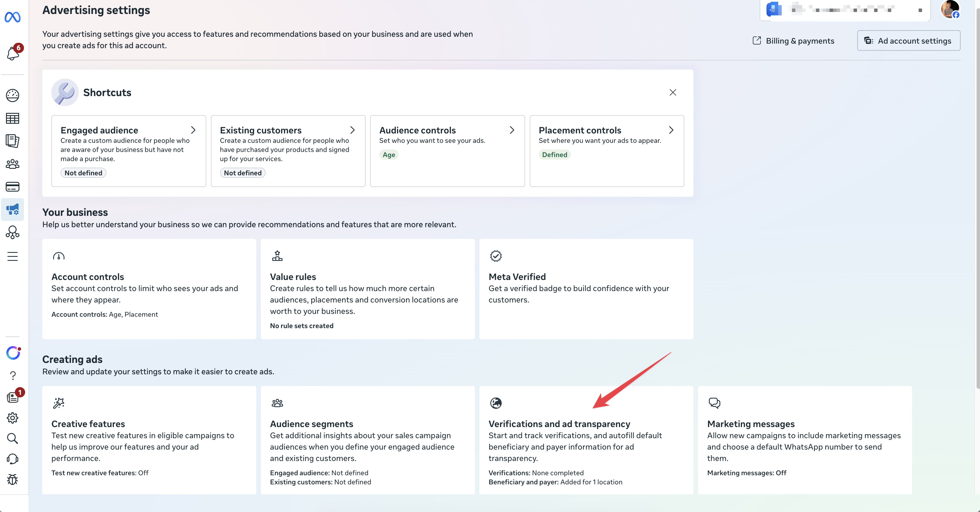Expand the Existing customers shortcut chevron
The height and width of the screenshot is (512, 980).
tap(352, 130)
